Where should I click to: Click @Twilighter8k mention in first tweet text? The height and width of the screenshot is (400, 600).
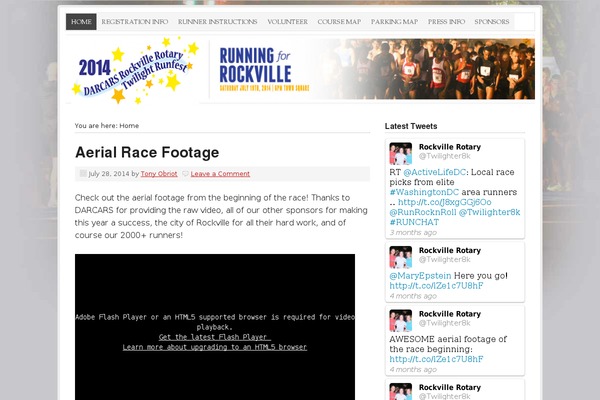click(489, 212)
